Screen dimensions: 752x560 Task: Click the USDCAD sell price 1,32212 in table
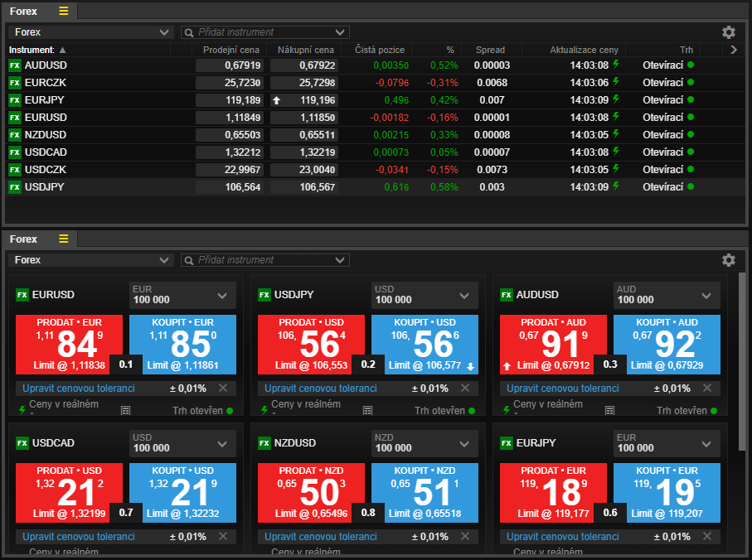pyautogui.click(x=229, y=152)
